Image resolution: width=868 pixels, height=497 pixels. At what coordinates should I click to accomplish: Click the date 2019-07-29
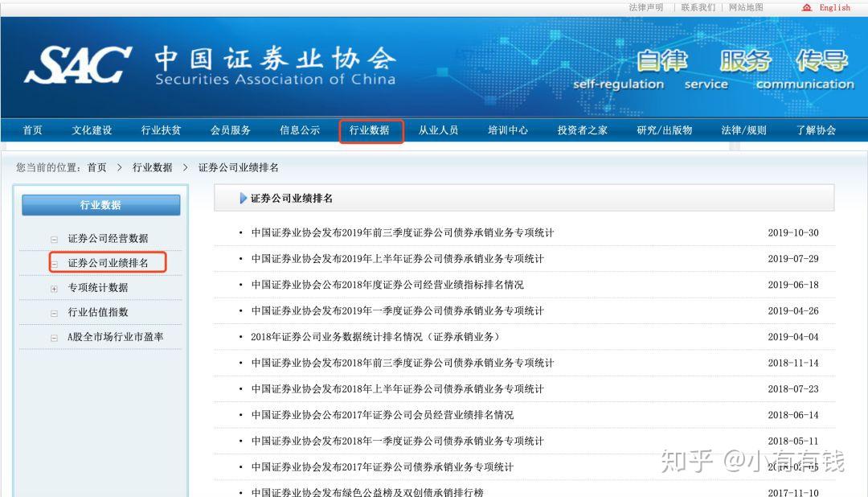click(793, 259)
